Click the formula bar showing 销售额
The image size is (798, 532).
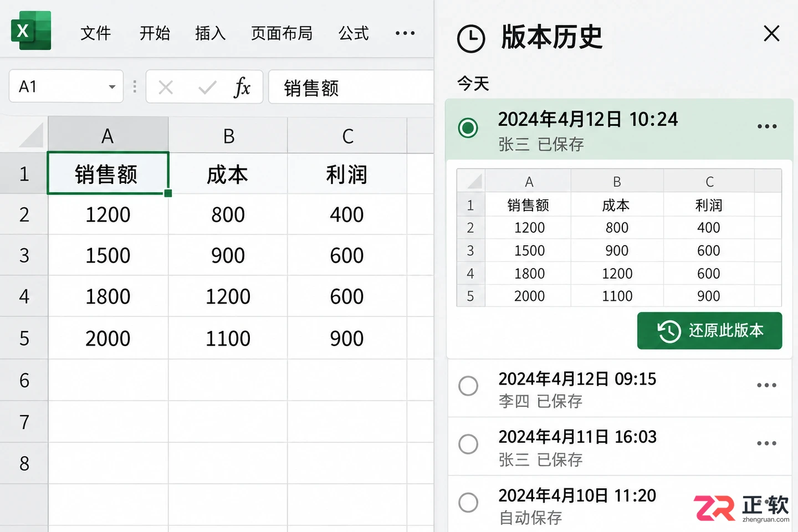tap(351, 87)
